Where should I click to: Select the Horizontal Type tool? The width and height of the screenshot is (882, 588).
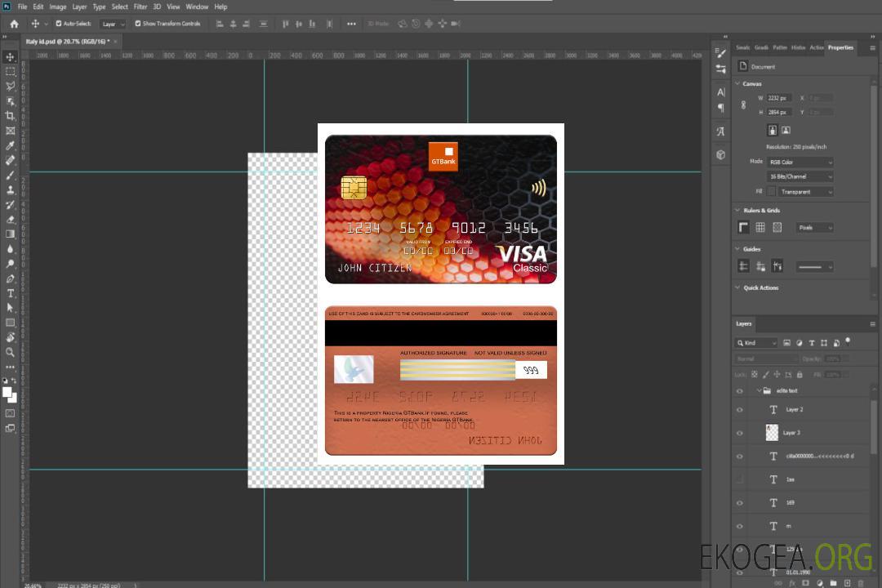tap(10, 293)
